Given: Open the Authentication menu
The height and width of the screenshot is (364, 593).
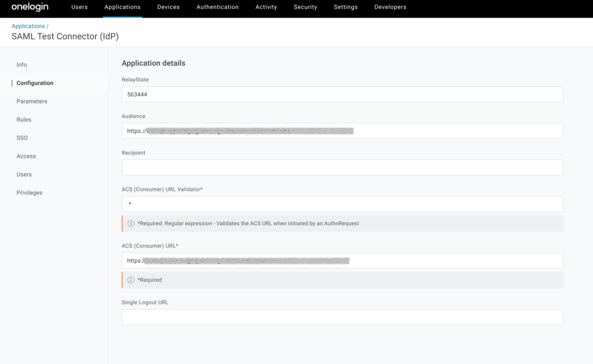Looking at the screenshot, I should click(218, 7).
